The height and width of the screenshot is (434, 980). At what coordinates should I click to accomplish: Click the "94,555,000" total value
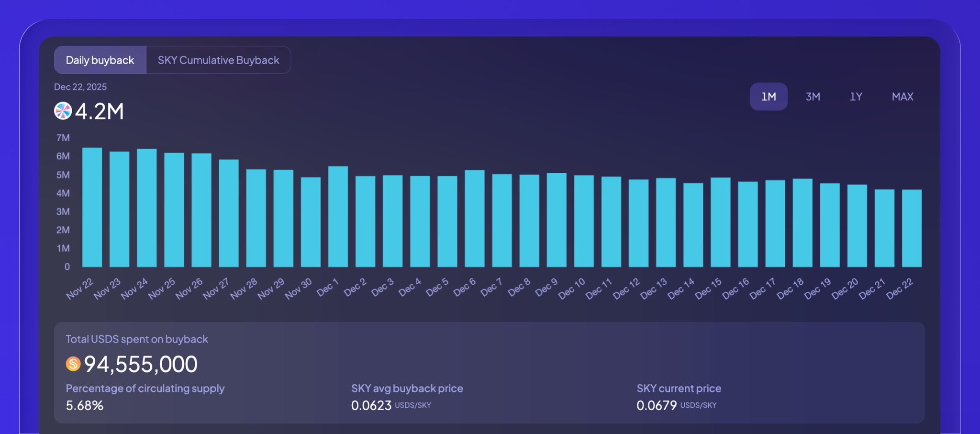click(x=141, y=364)
